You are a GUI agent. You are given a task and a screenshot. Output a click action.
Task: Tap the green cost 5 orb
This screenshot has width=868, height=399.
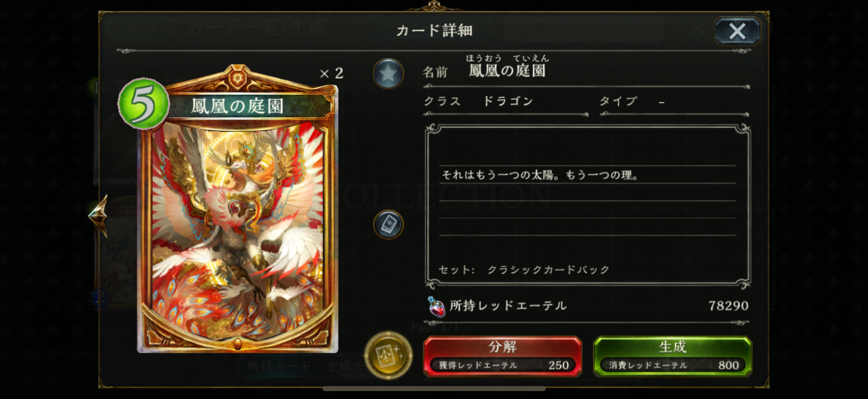point(144,103)
